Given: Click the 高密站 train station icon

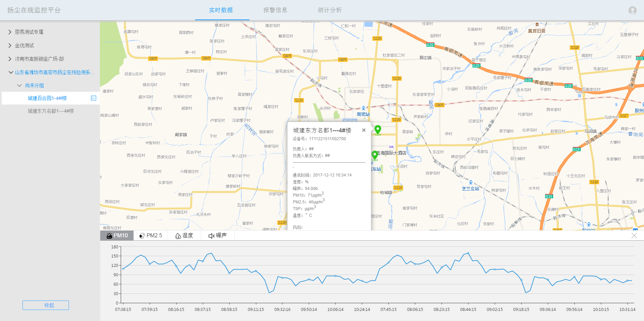Looking at the screenshot, I should tap(363, 108).
